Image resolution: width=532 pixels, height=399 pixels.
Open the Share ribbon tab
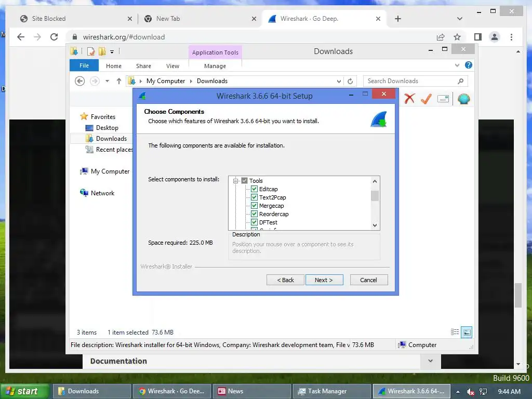[x=143, y=66]
